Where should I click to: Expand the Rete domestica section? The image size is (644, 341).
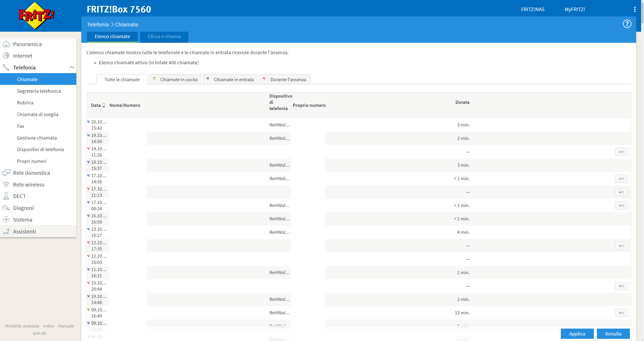coord(32,173)
